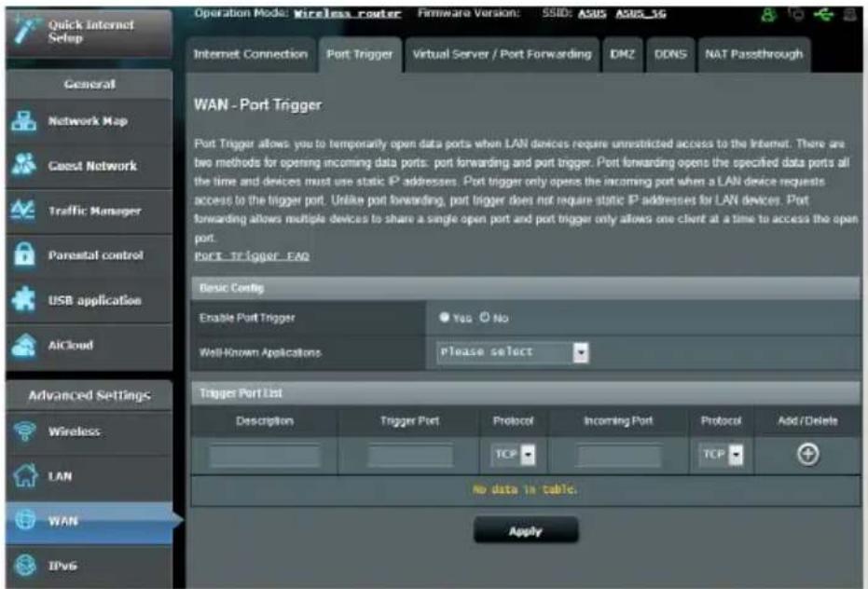This screenshot has width=868, height=589.
Task: Click the network status icon beside user icon
Action: tap(796, 14)
